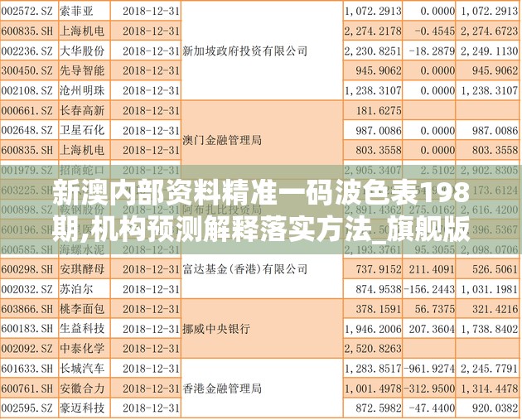
Task: Click stock code 600298.SH
Action: click(27, 269)
